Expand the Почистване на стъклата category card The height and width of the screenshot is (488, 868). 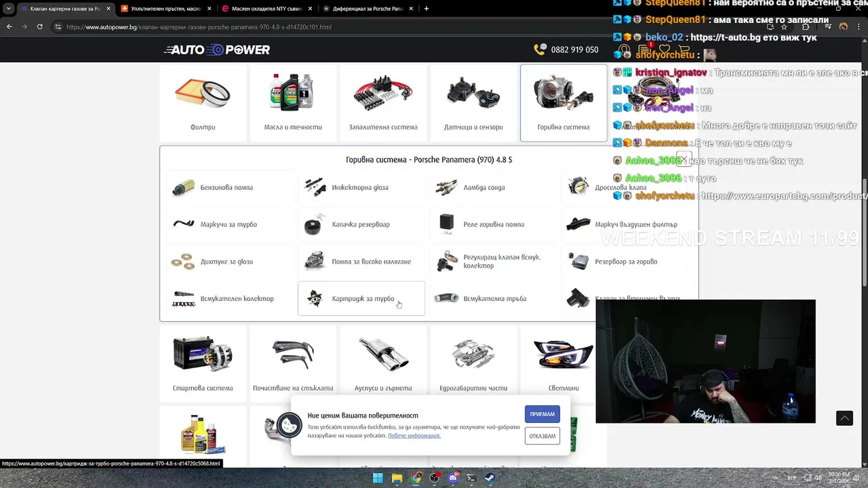(x=293, y=364)
